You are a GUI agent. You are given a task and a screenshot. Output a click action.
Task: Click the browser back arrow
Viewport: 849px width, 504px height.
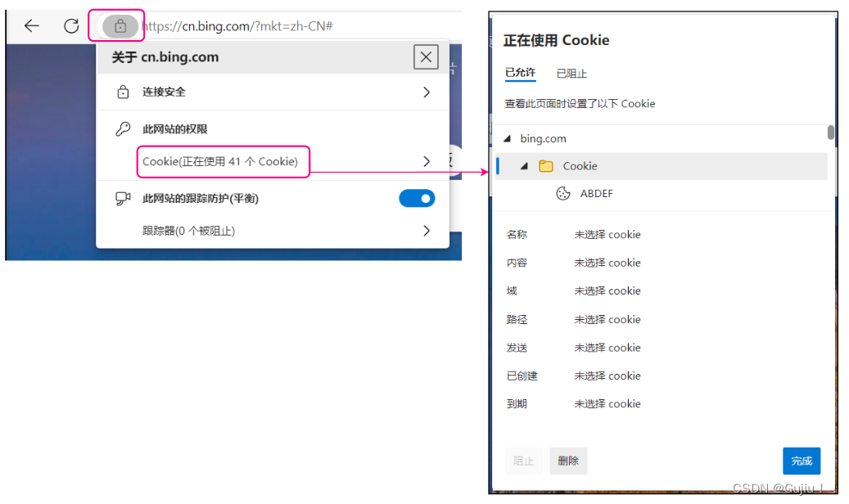coord(32,25)
